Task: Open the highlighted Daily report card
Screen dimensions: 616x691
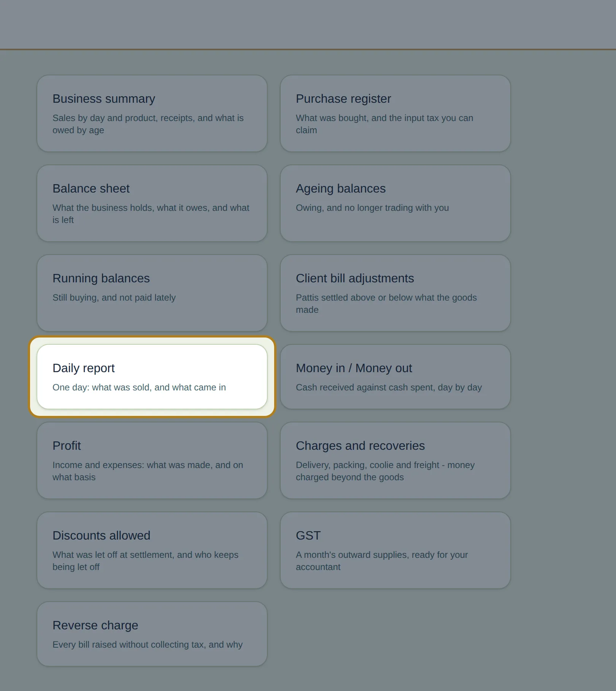Action: click(152, 377)
